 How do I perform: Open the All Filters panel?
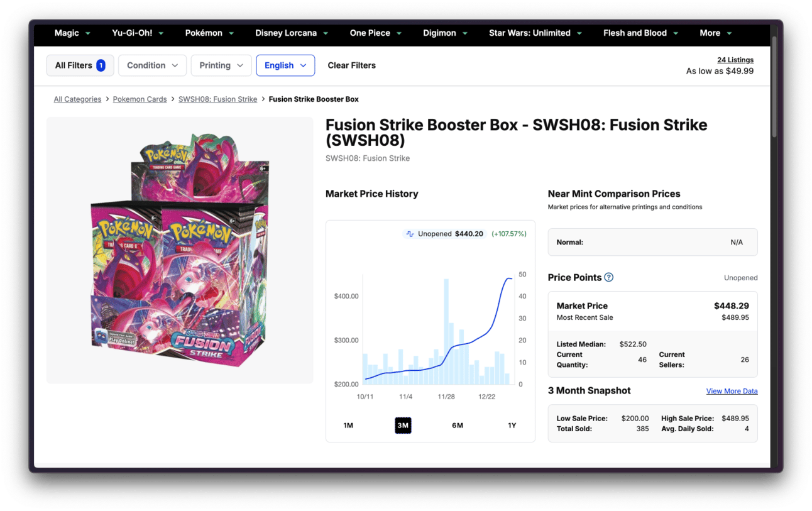click(x=80, y=65)
